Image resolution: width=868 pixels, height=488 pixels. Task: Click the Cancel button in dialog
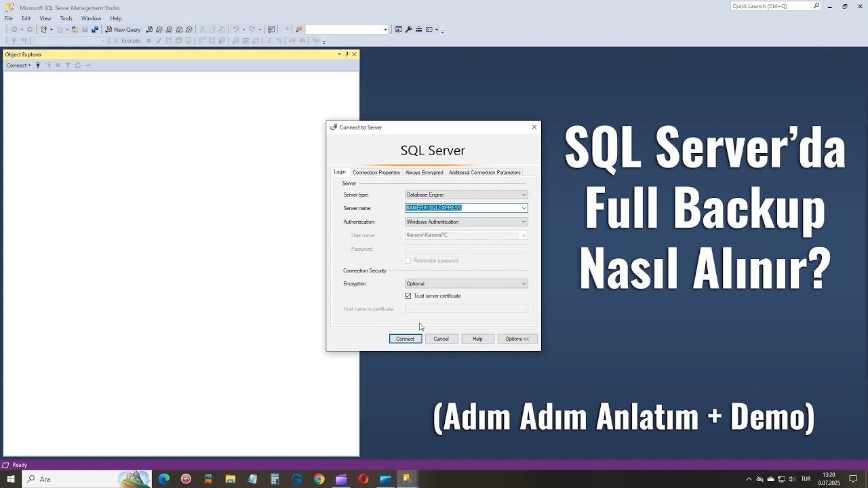(x=441, y=339)
